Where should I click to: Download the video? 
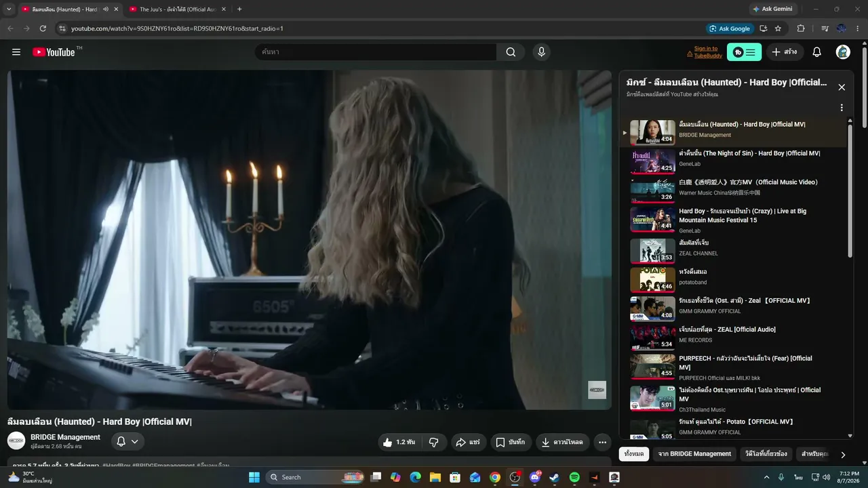(x=562, y=442)
